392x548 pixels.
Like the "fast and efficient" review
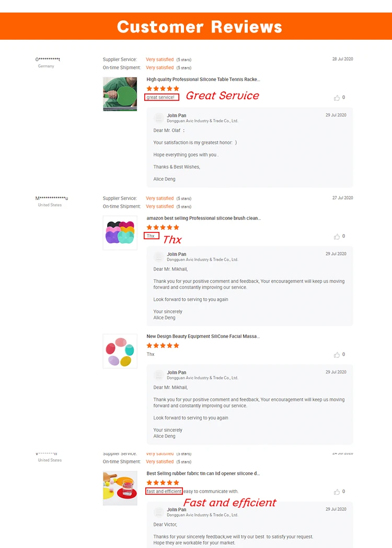tap(337, 492)
